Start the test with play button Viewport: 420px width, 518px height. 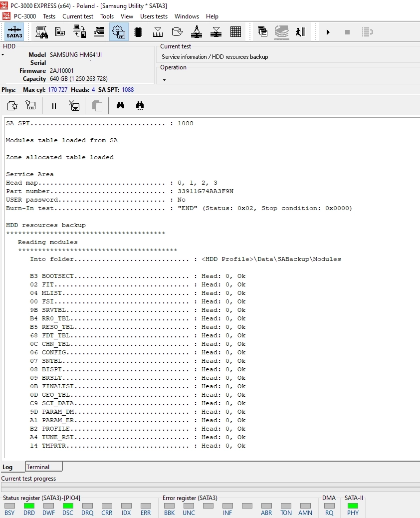(328, 32)
